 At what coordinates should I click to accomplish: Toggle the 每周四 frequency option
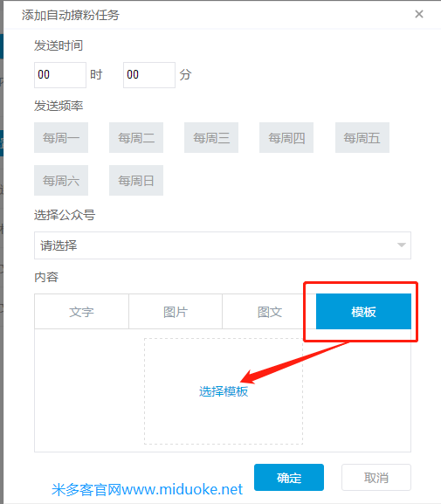(286, 137)
